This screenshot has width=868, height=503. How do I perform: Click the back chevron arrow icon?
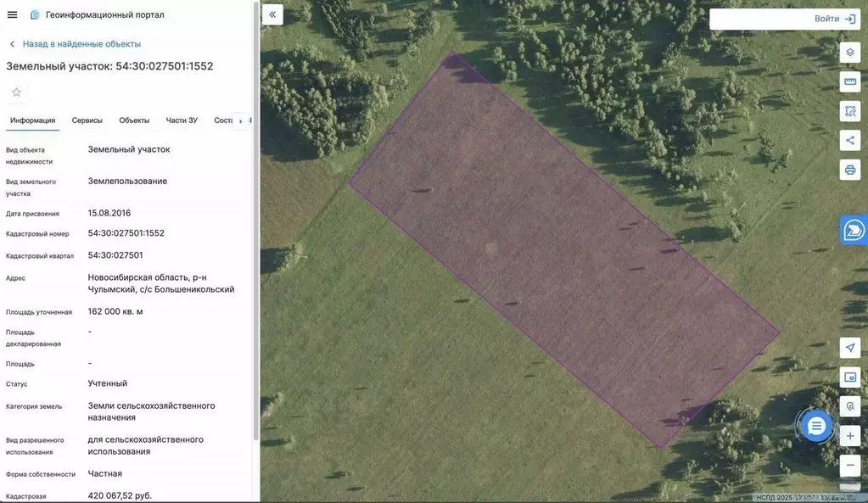click(x=12, y=44)
